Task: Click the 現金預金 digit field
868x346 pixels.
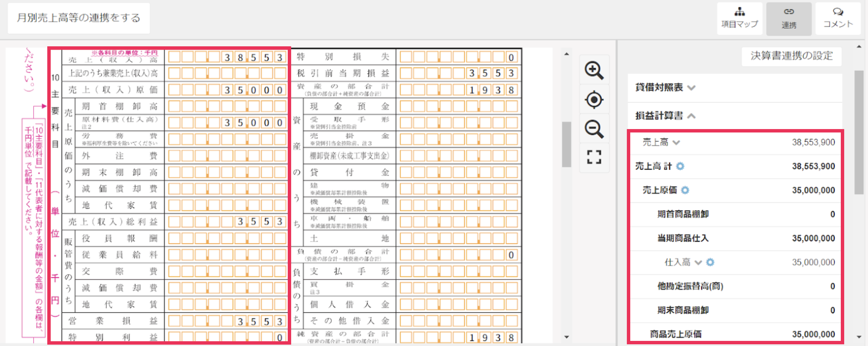Action: [x=459, y=106]
